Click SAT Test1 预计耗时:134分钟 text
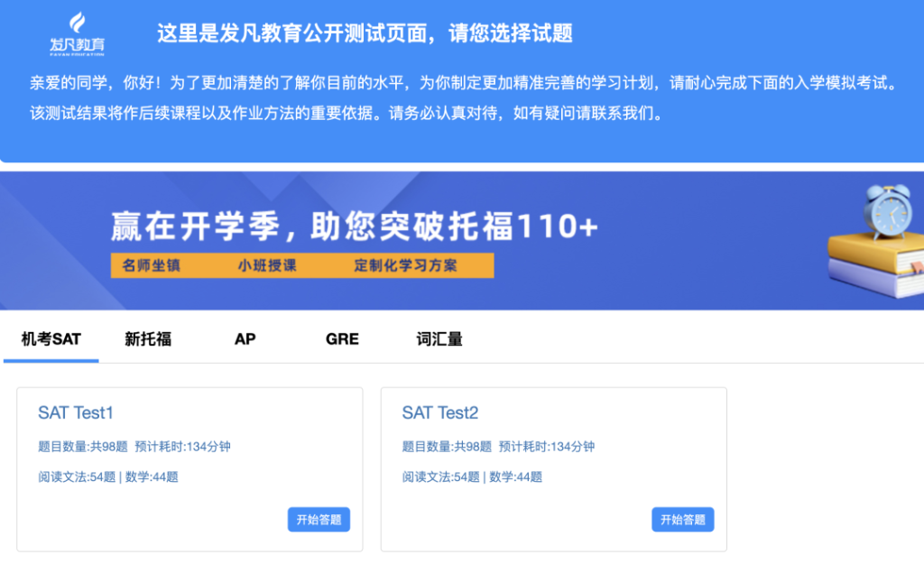 click(x=182, y=447)
